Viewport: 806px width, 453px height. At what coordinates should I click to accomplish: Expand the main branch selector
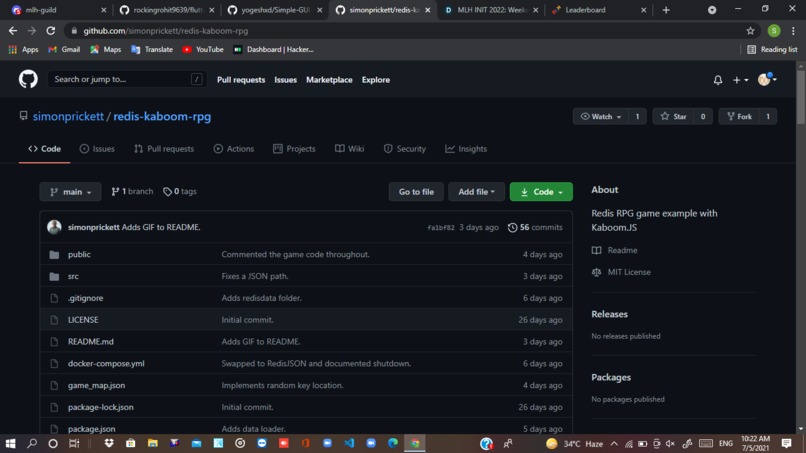70,192
